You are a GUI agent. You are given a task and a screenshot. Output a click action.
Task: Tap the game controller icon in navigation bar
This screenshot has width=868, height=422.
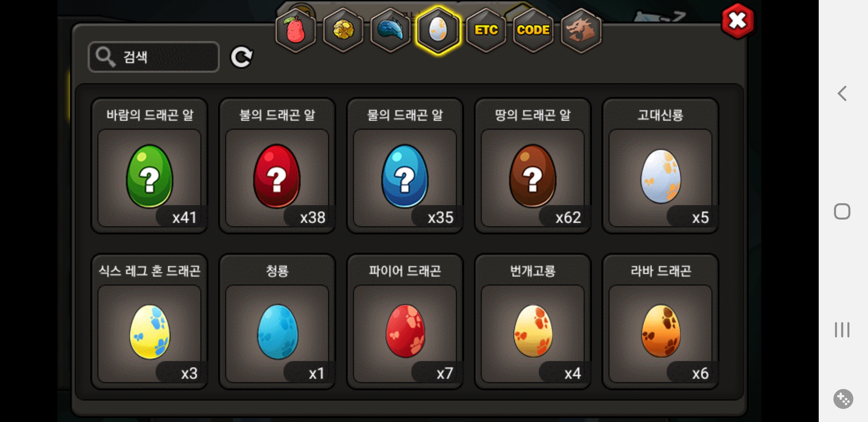point(843,399)
